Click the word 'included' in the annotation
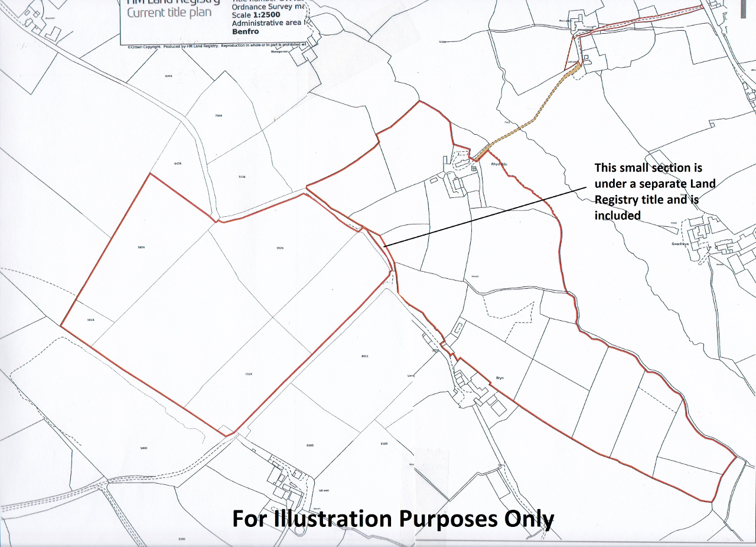This screenshot has height=547, width=756. coord(617,216)
